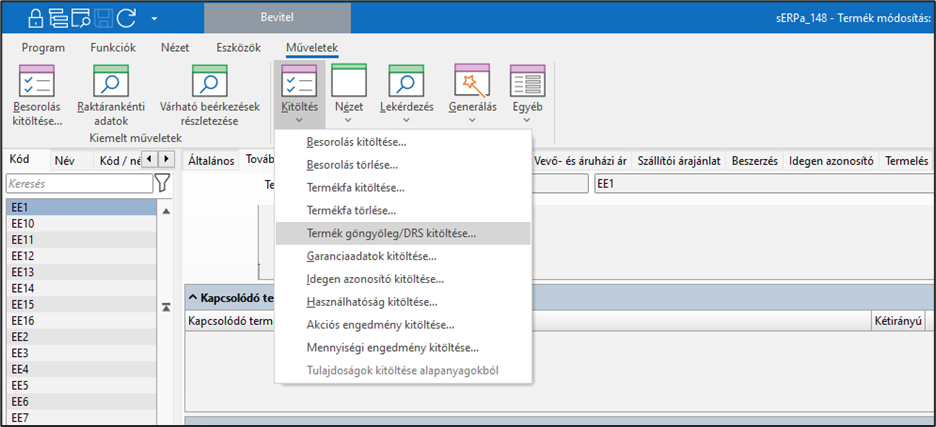Select EE5 in the product list
Image resolution: width=936 pixels, height=427 pixels.
tap(81, 385)
